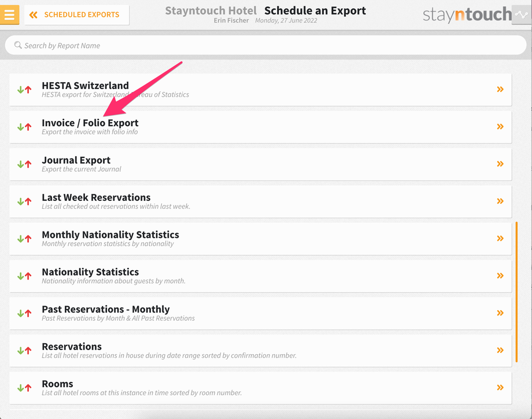Screen dimensions: 532x419
Task: Expand HESTA Switzerland with chevron
Action: point(500,89)
